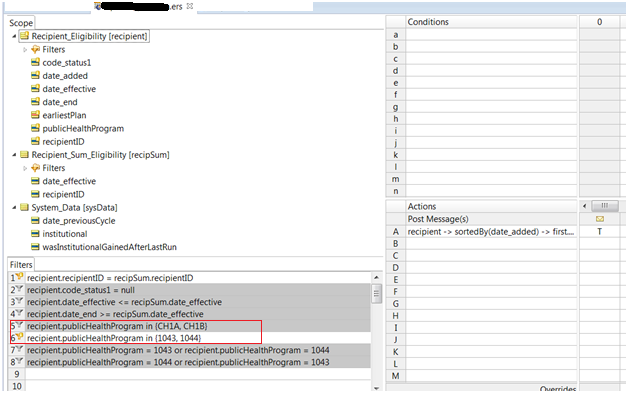
Task: Select filter recipient.date_end >= recipSum.date_effective
Action: [198, 314]
